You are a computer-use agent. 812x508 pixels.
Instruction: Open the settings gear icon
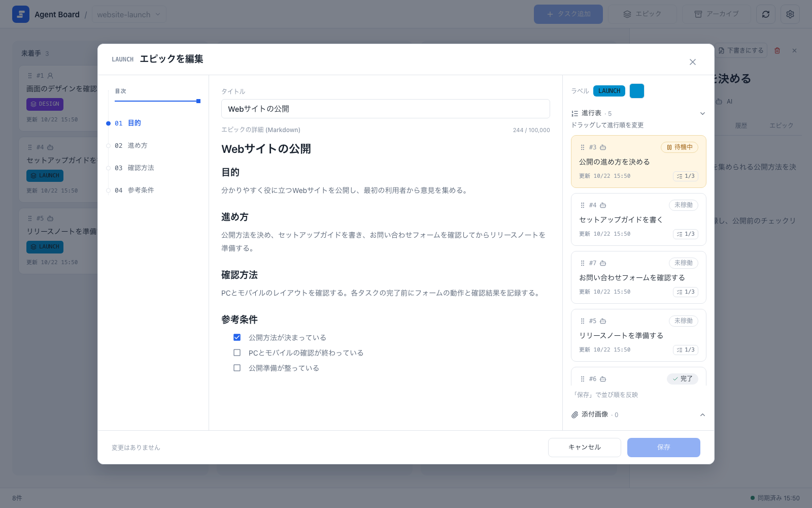pyautogui.click(x=790, y=14)
